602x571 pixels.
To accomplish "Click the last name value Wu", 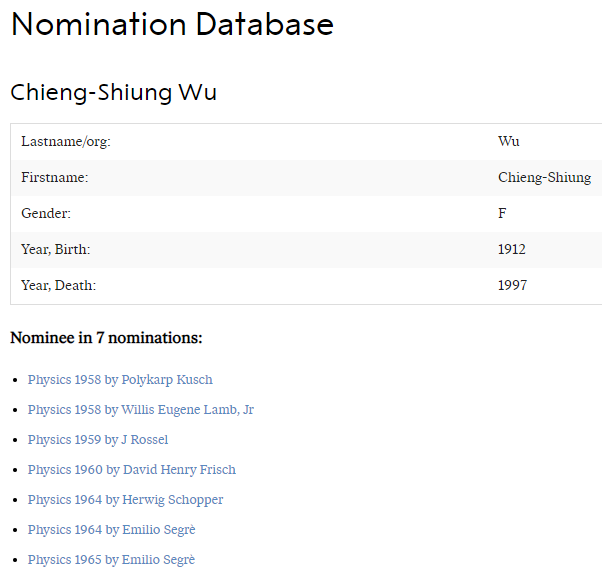I will pyautogui.click(x=509, y=142).
